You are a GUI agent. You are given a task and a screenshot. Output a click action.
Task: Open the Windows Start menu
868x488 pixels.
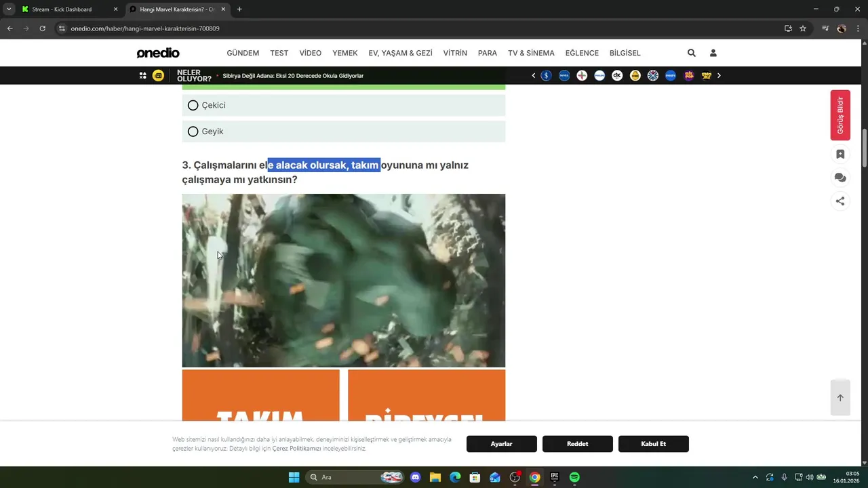(294, 477)
